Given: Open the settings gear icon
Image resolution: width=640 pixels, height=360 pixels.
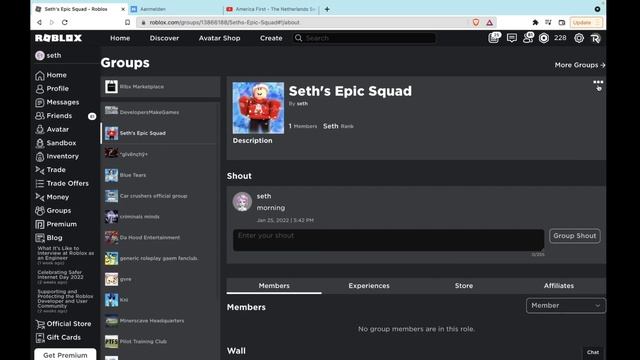Looking at the screenshot, I should [x=579, y=38].
